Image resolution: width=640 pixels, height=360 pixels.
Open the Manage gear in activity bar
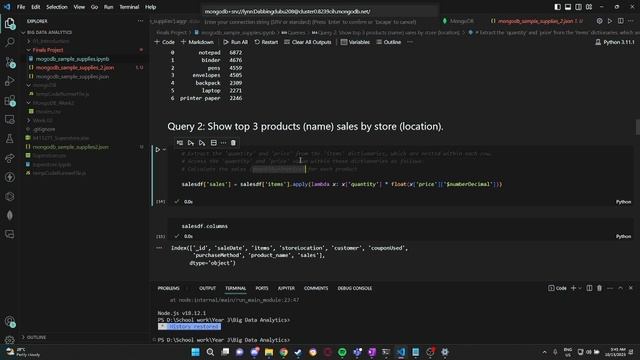[9, 339]
